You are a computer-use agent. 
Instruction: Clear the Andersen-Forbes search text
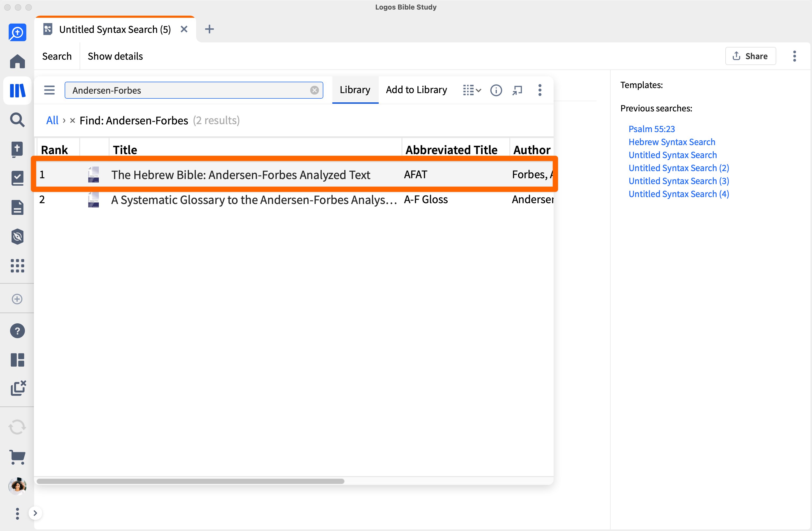tap(315, 90)
